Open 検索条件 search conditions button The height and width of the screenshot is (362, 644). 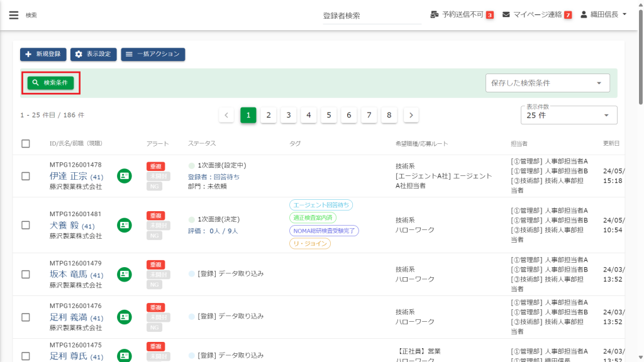pos(50,83)
